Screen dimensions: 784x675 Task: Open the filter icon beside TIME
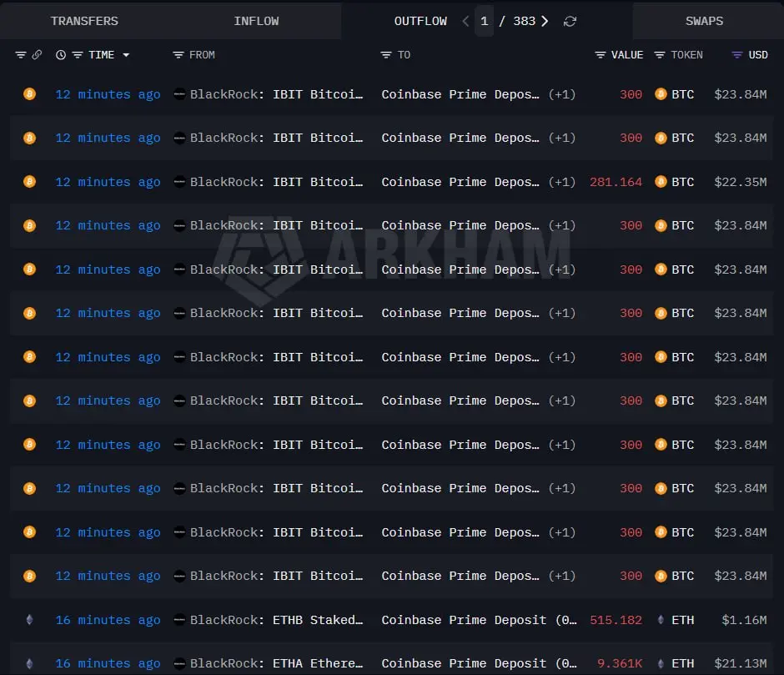78,55
